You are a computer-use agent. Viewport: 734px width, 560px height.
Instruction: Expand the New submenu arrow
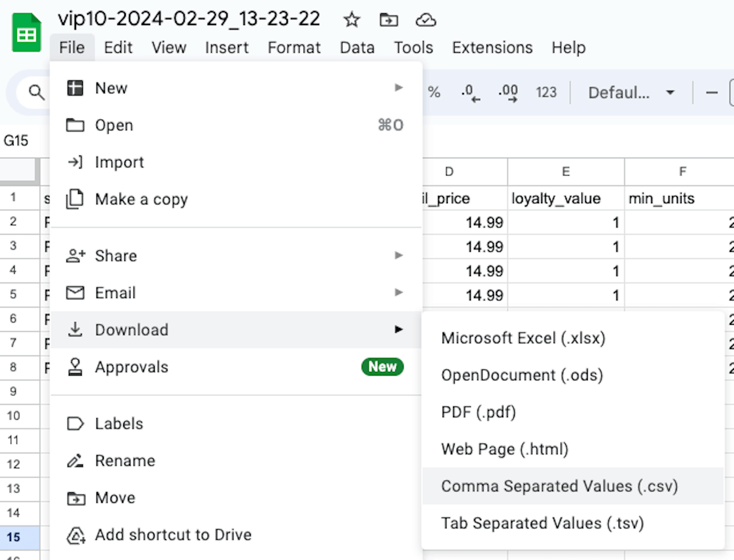point(399,87)
